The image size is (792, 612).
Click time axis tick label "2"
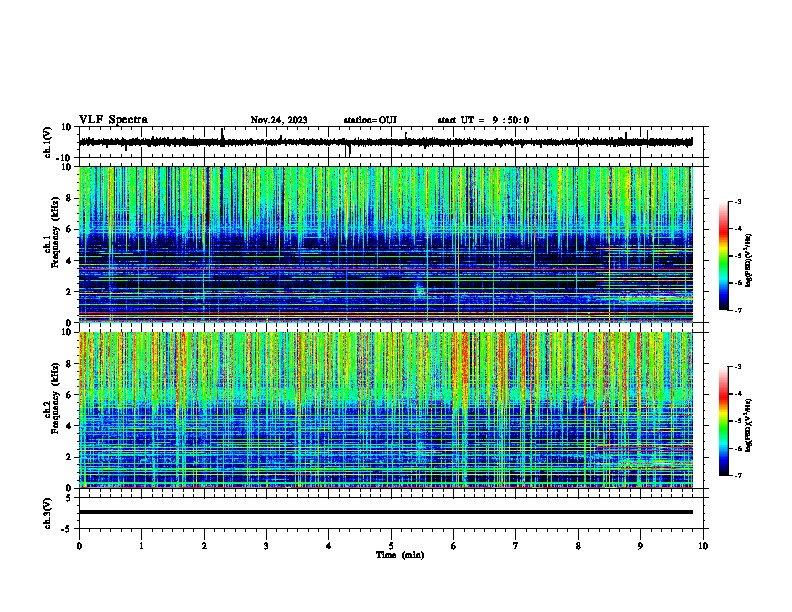[x=204, y=546]
